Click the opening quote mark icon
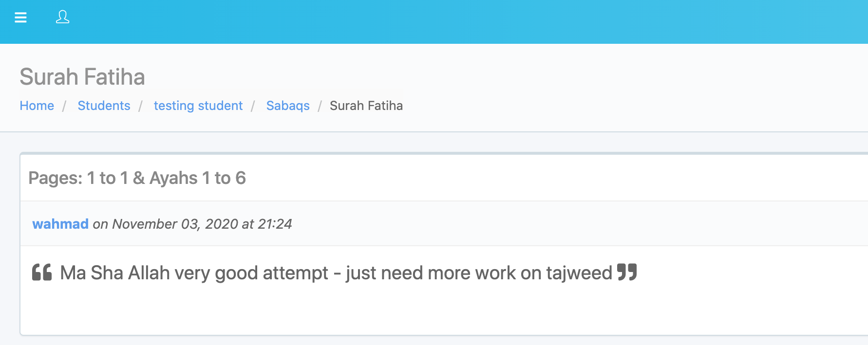This screenshot has height=345, width=868. [42, 272]
